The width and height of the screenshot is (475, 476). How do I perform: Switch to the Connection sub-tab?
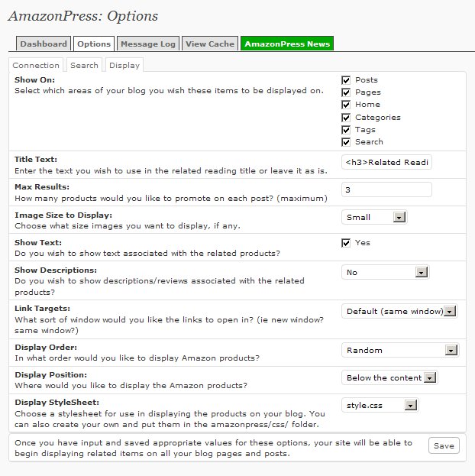click(x=36, y=65)
